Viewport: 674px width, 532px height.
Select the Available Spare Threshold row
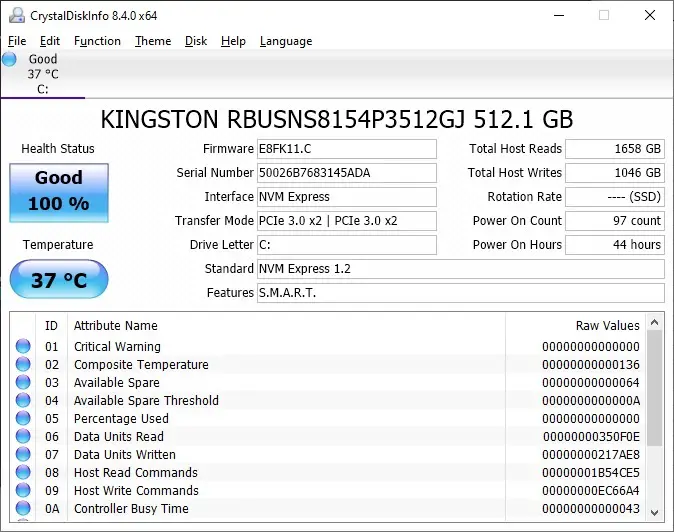328,401
